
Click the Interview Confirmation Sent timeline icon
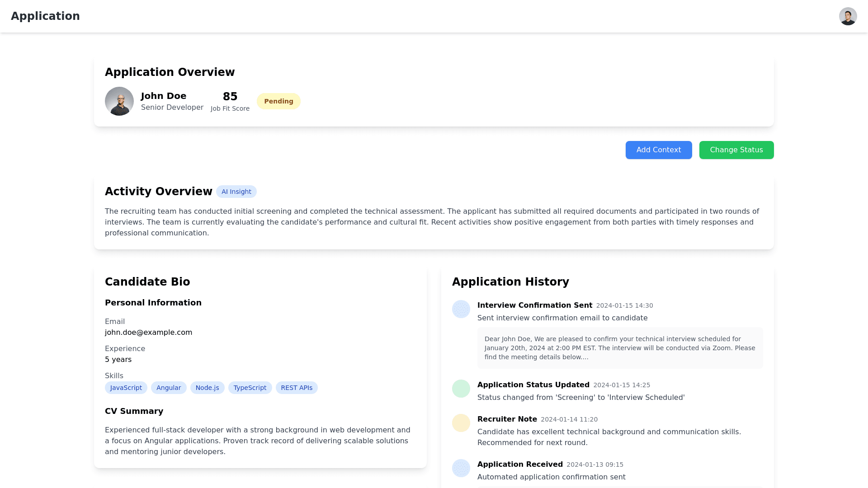[x=461, y=309]
